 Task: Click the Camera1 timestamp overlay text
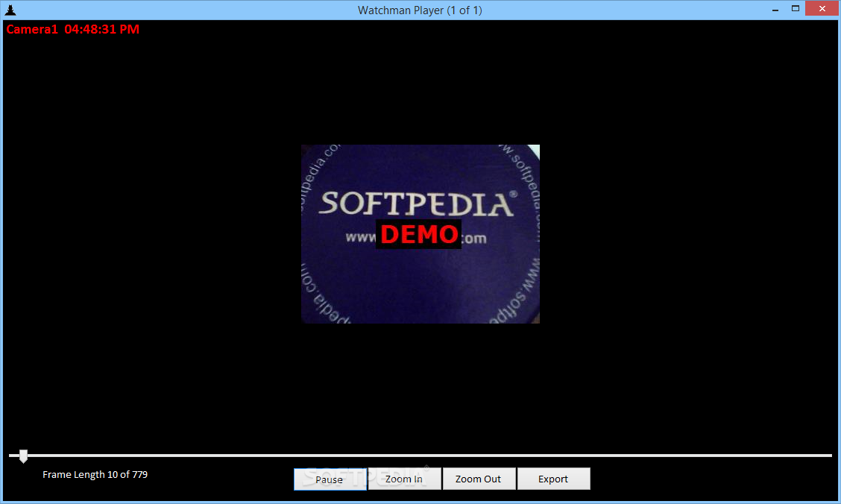(x=73, y=30)
